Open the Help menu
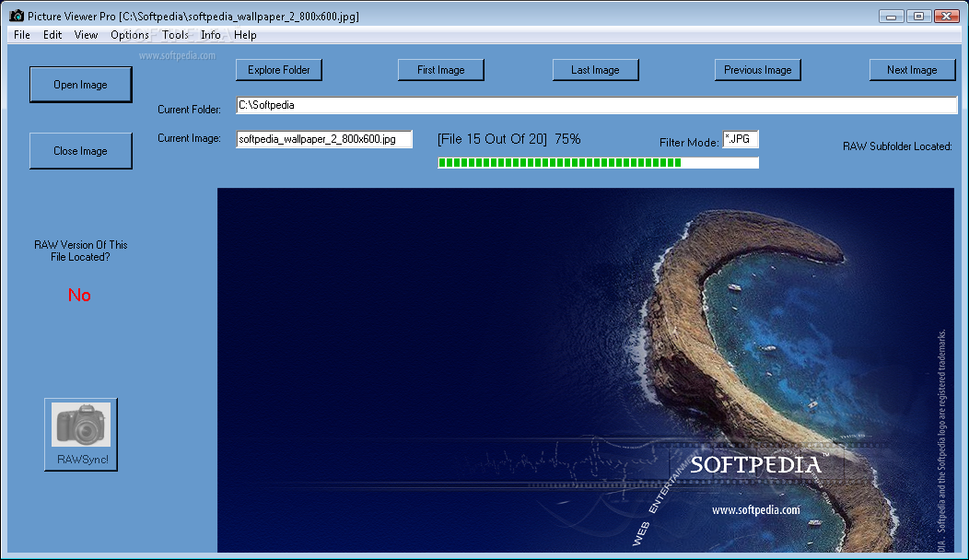Viewport: 969px width, 560px height. point(245,35)
